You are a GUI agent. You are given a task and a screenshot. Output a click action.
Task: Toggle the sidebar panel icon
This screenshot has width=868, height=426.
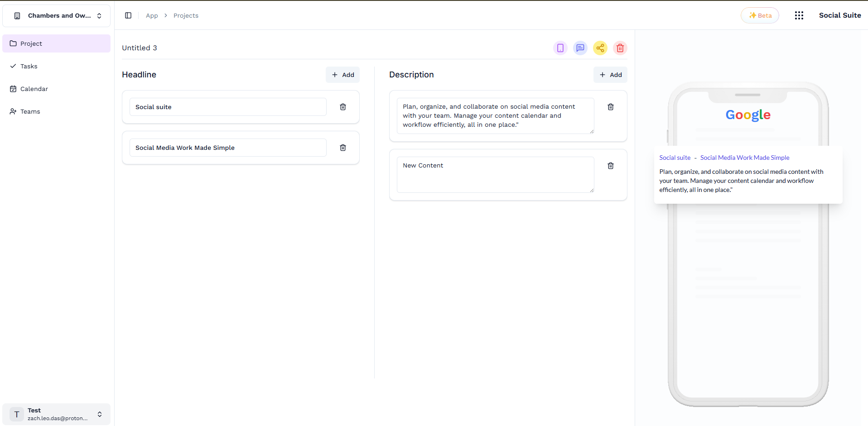pos(128,15)
